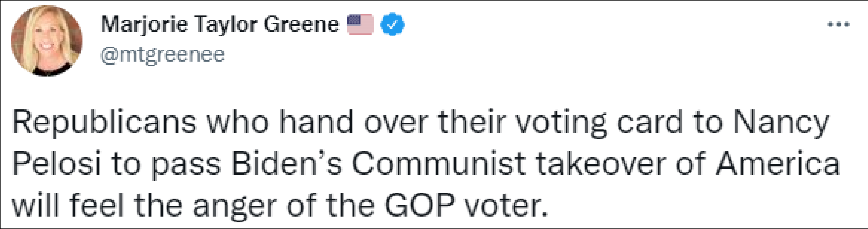Click the word "hand" in the tweet
Image resolution: width=868 pixels, height=229 pixels.
tap(316, 122)
